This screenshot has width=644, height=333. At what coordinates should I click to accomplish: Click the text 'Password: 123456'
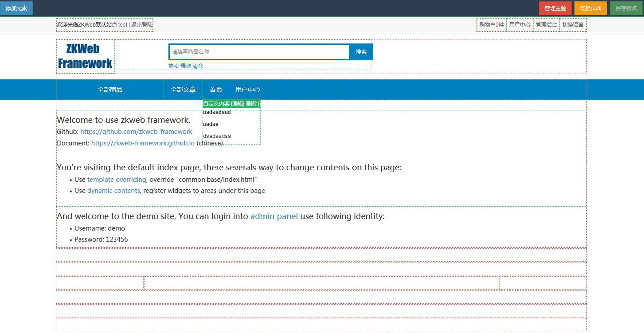[101, 239]
